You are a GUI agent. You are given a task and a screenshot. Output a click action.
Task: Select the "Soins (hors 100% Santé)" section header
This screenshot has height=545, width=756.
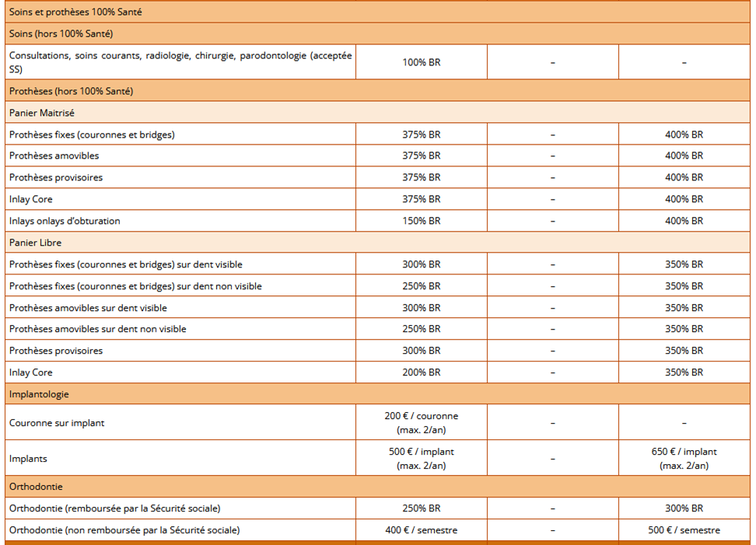[x=61, y=34]
